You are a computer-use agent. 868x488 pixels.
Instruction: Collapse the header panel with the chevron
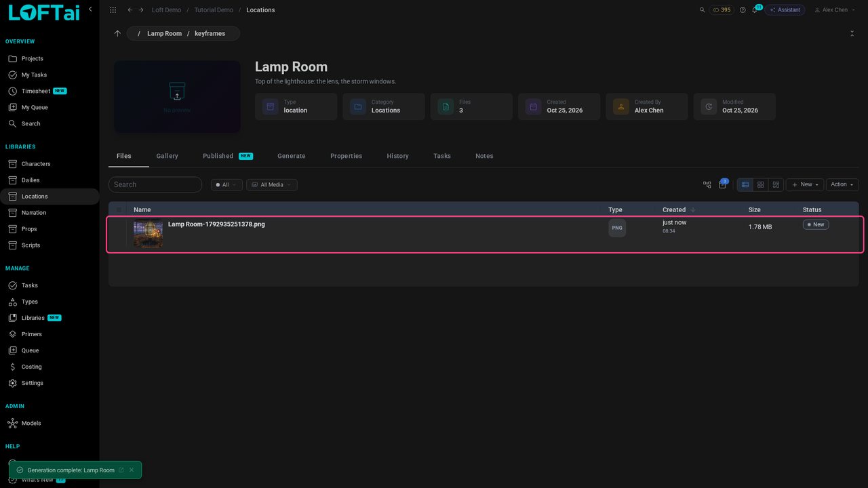click(852, 33)
